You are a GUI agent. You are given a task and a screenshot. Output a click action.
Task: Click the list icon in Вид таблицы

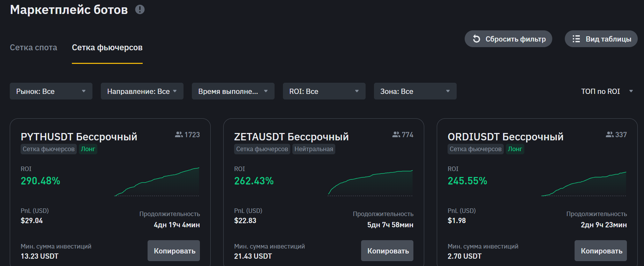(x=576, y=39)
